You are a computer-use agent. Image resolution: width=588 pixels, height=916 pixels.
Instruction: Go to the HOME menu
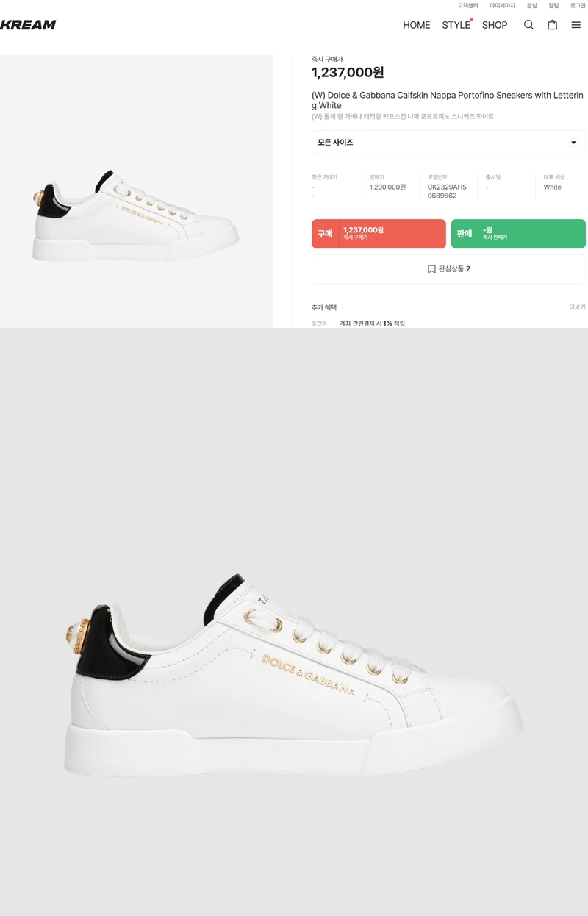coord(417,25)
